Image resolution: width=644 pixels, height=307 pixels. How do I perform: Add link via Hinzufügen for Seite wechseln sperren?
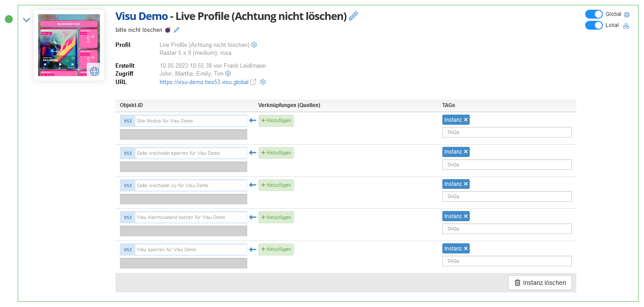pos(276,153)
